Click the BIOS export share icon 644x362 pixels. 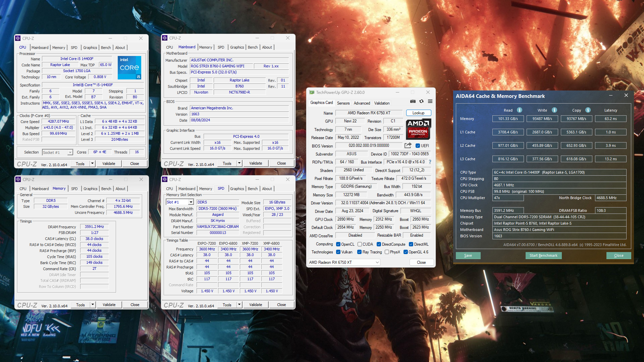point(408,145)
